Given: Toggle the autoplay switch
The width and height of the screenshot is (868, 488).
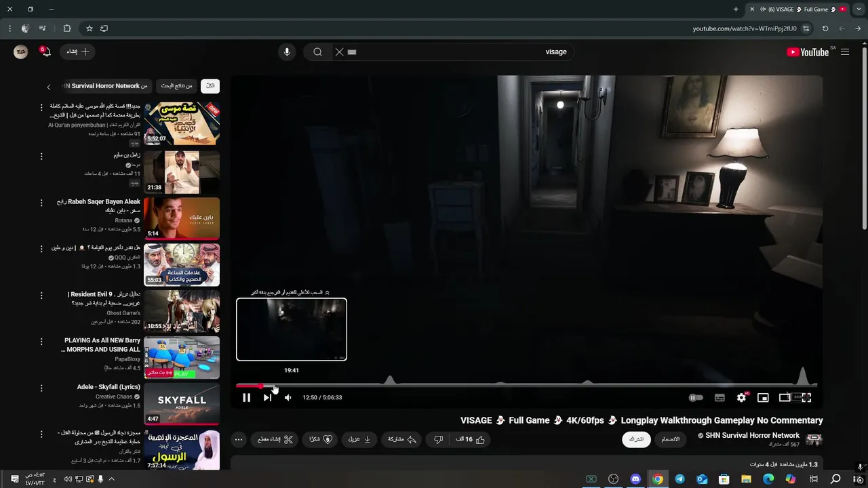Looking at the screenshot, I should pos(696,398).
